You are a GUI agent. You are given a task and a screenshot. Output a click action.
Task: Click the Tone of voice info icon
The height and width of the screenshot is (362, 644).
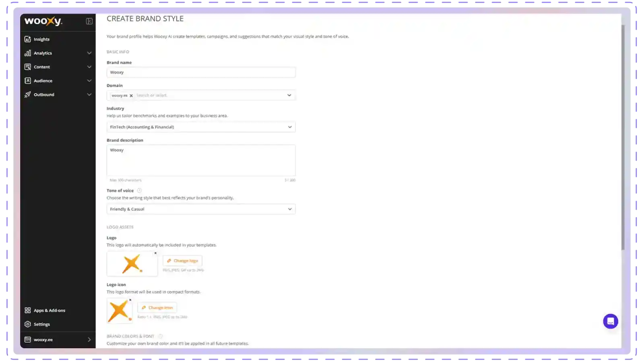click(x=139, y=191)
